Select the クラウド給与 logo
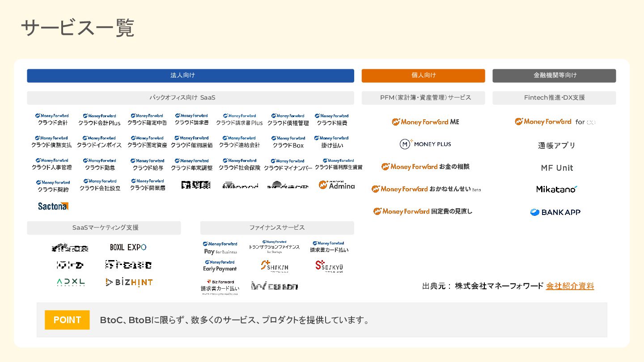The height and width of the screenshot is (362, 644). tap(147, 164)
